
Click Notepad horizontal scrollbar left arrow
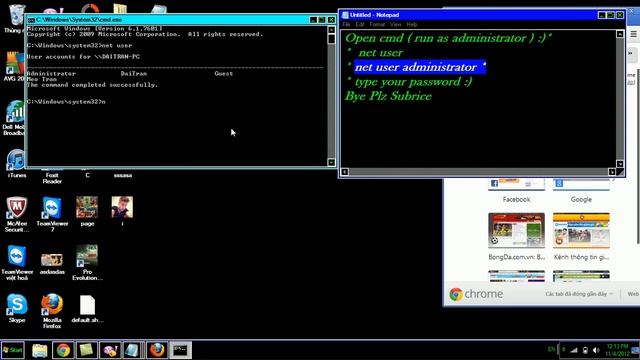pyautogui.click(x=344, y=172)
